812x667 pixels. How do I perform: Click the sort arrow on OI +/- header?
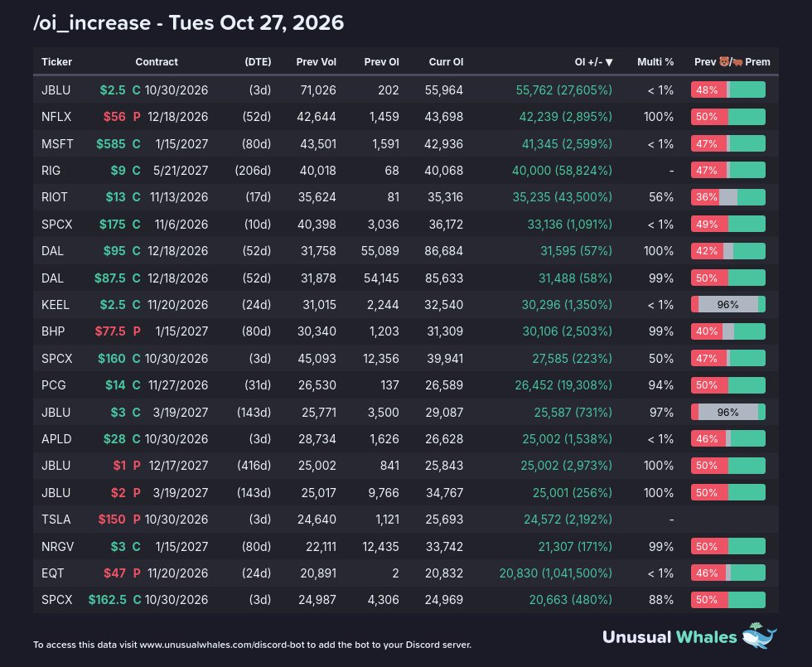tap(609, 62)
